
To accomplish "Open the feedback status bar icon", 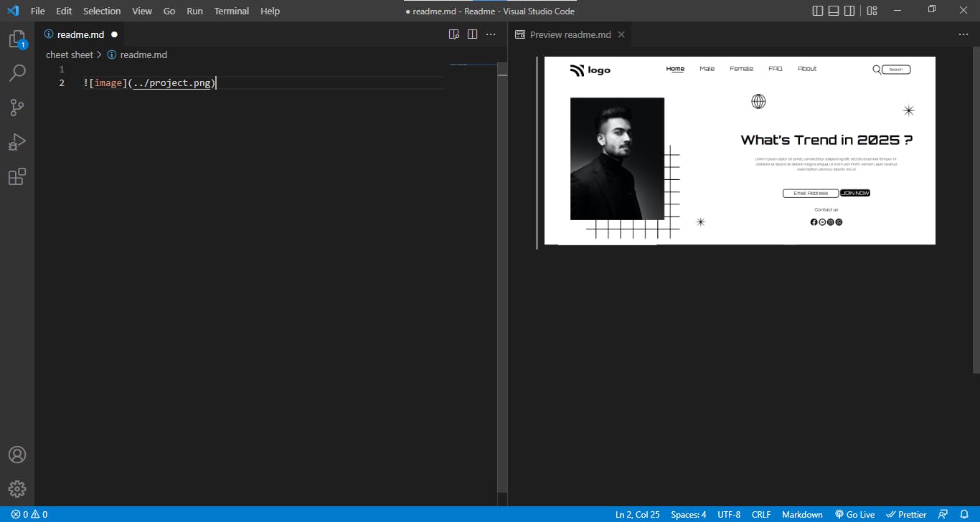I will coord(943,514).
